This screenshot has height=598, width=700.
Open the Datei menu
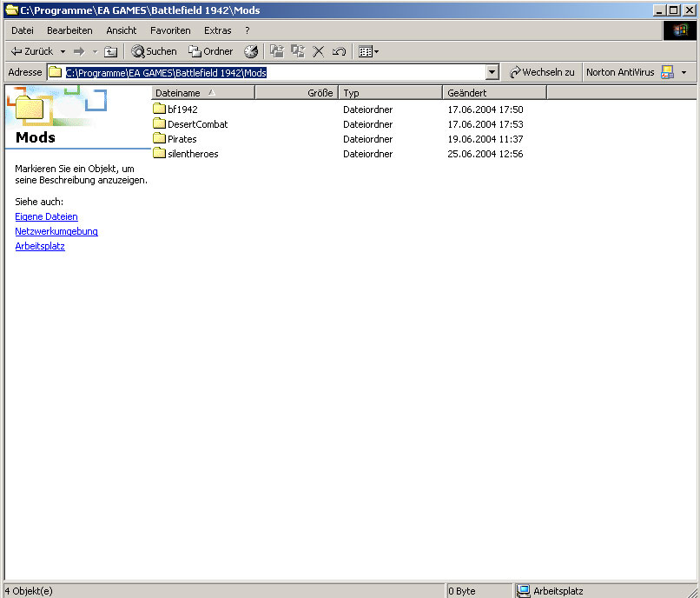pyautogui.click(x=23, y=30)
